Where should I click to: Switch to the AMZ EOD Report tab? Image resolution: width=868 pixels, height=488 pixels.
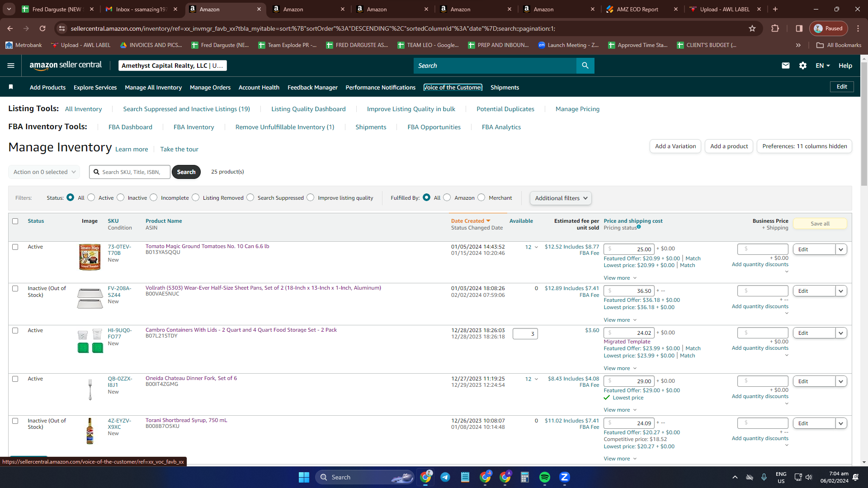(x=642, y=9)
